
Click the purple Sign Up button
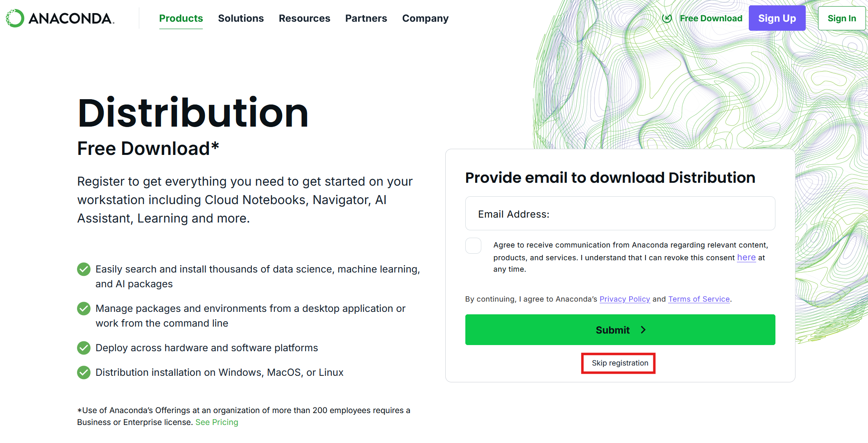pyautogui.click(x=777, y=18)
